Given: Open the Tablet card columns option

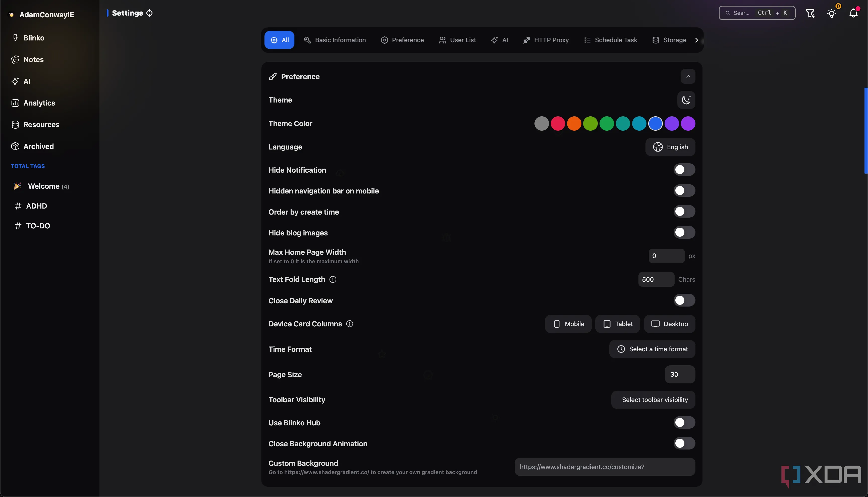Looking at the screenshot, I should (x=618, y=324).
